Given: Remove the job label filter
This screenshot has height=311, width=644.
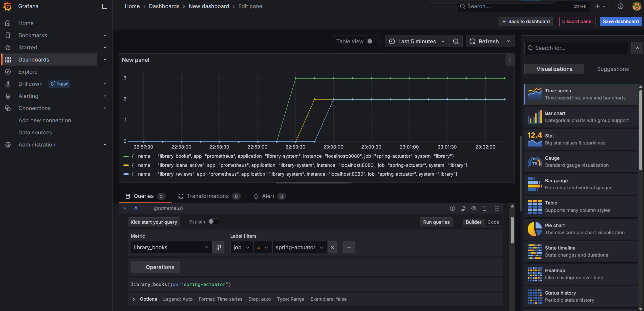Looking at the screenshot, I should pyautogui.click(x=332, y=247).
